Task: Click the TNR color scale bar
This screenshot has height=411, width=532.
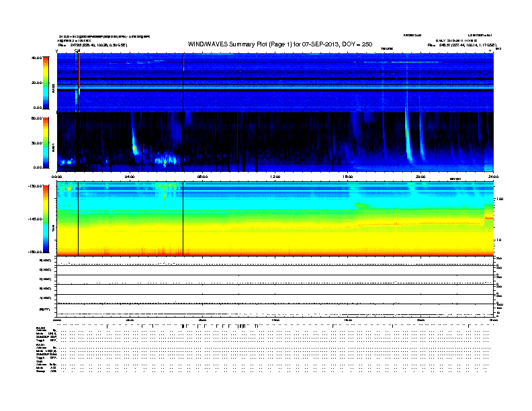Action: pyautogui.click(x=46, y=219)
